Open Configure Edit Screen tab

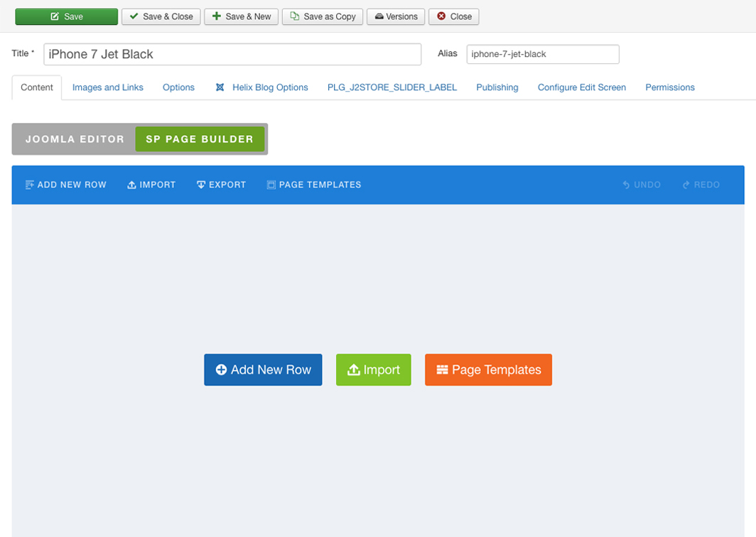point(581,87)
